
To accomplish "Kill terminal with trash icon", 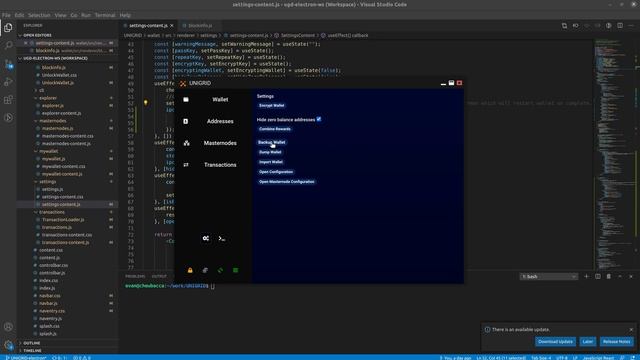I will (609, 276).
